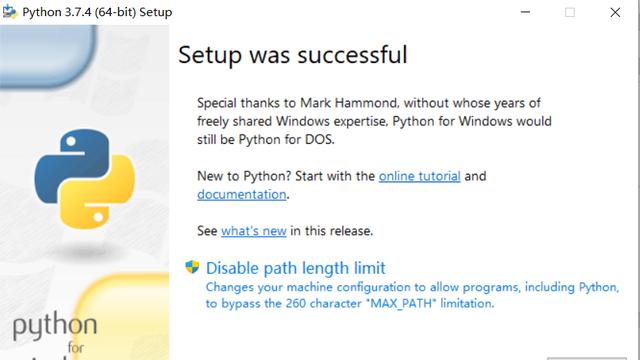The width and height of the screenshot is (640, 360).
Task: Click the Mark Hammond thanks paragraph
Action: tap(374, 121)
